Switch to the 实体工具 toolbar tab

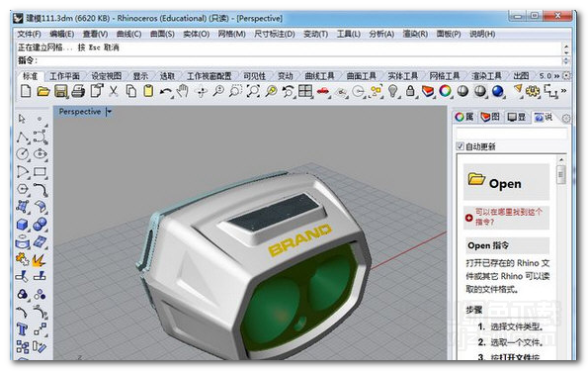coord(403,76)
